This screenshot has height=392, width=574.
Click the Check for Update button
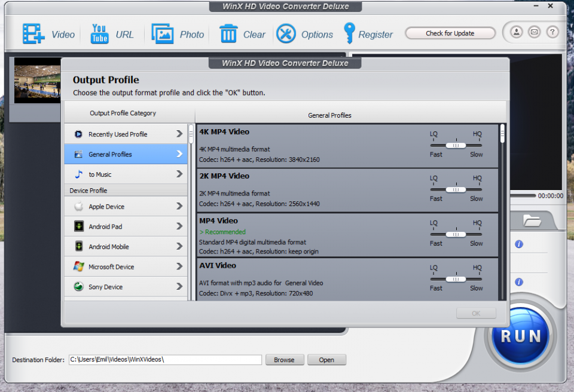tap(450, 33)
